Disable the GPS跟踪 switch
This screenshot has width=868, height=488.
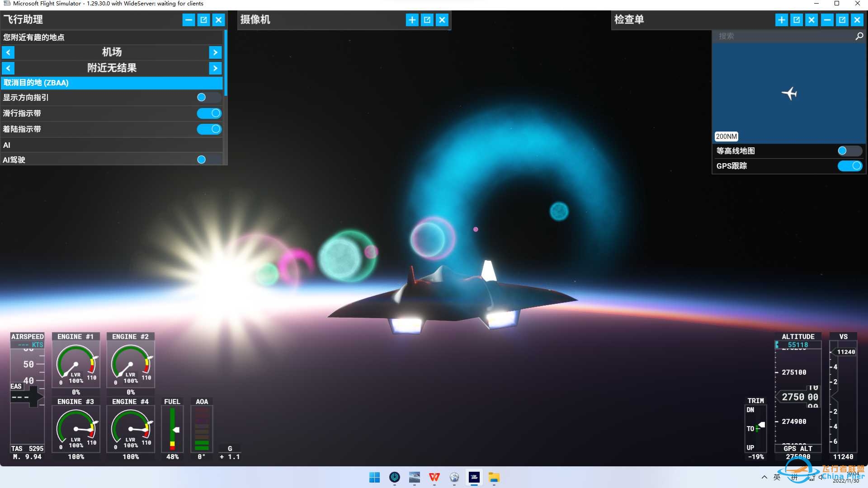click(x=850, y=166)
